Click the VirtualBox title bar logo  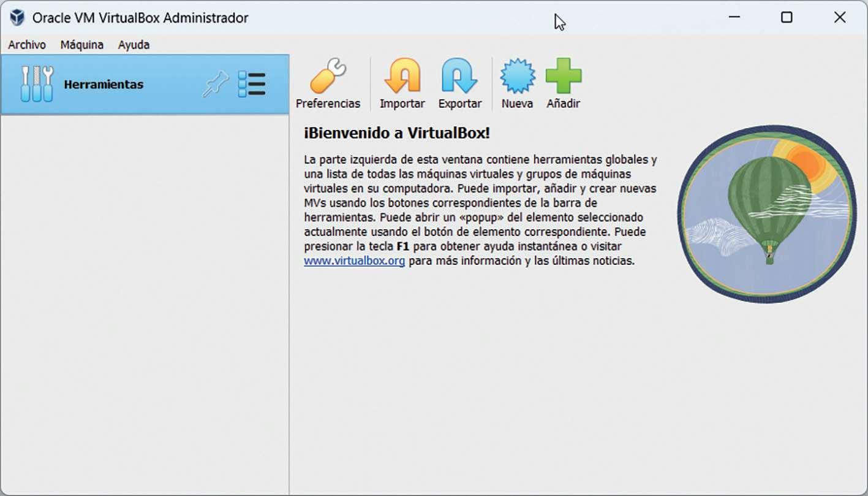[x=17, y=17]
